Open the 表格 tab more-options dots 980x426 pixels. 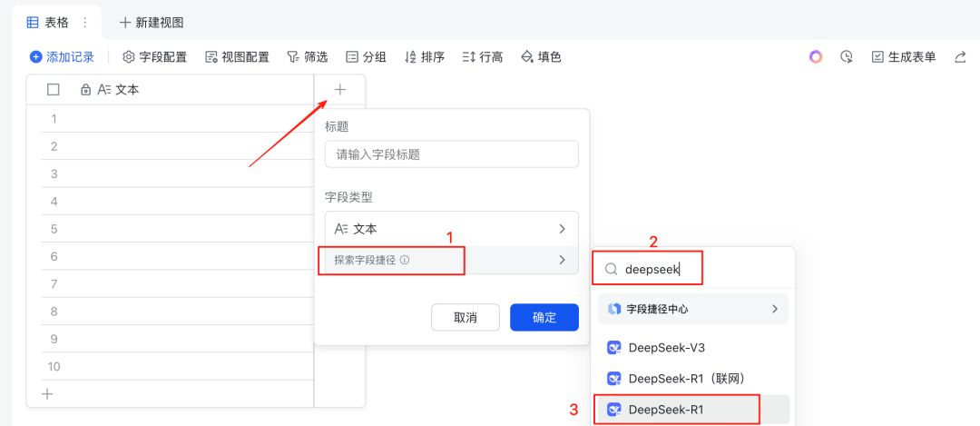coord(85,23)
